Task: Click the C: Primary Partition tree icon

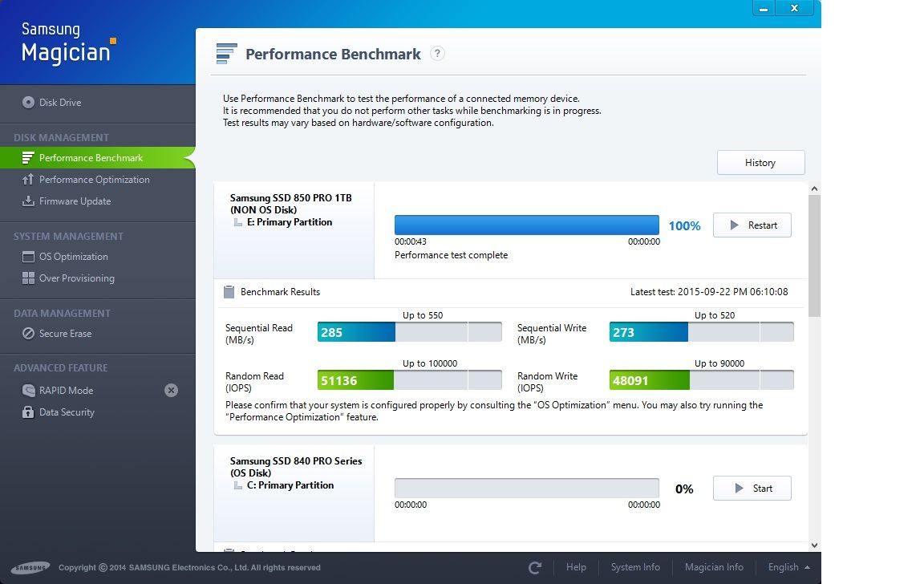Action: [238, 485]
